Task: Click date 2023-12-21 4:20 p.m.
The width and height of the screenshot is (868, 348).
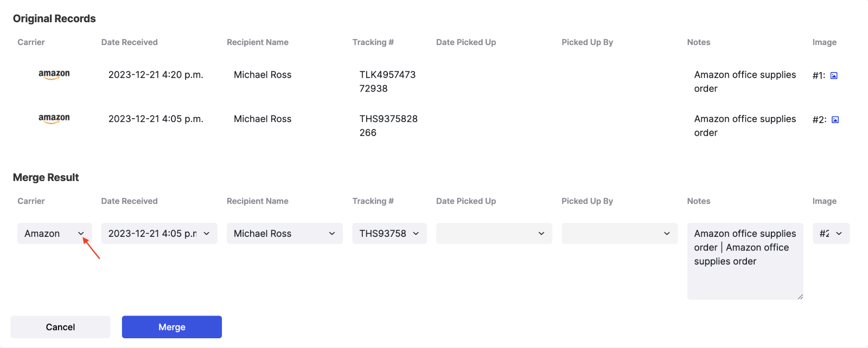Action: [x=156, y=75]
